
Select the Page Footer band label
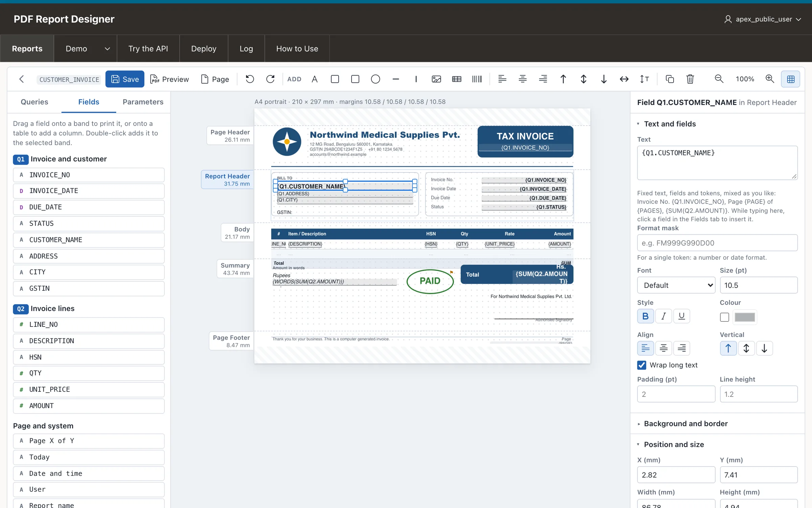pos(231,341)
